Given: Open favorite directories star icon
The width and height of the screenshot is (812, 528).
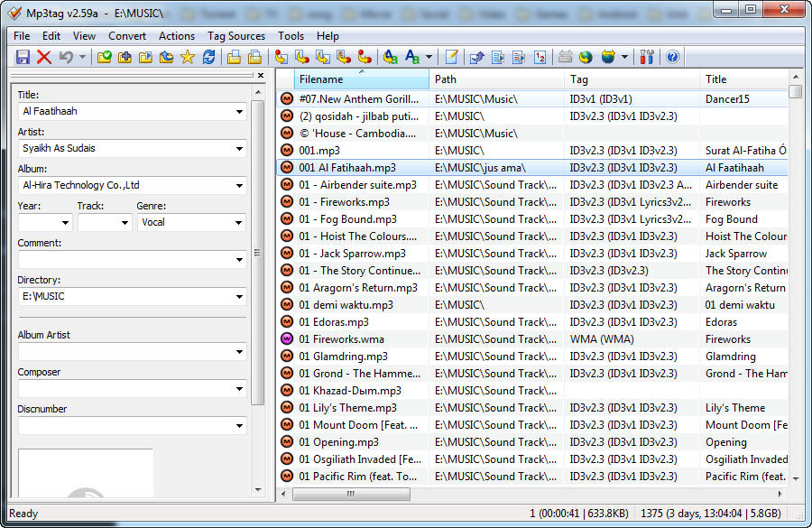Looking at the screenshot, I should pos(188,57).
